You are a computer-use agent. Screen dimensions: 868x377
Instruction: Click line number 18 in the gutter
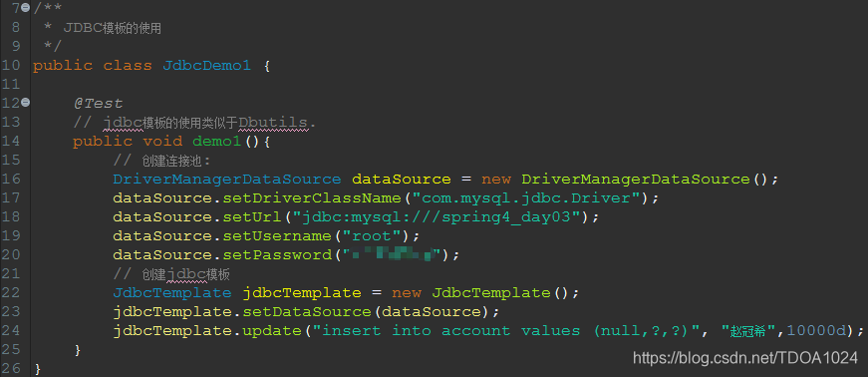tap(11, 216)
